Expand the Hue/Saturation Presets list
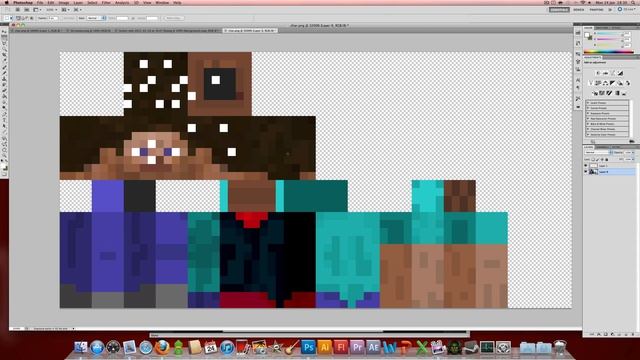 coord(588,119)
